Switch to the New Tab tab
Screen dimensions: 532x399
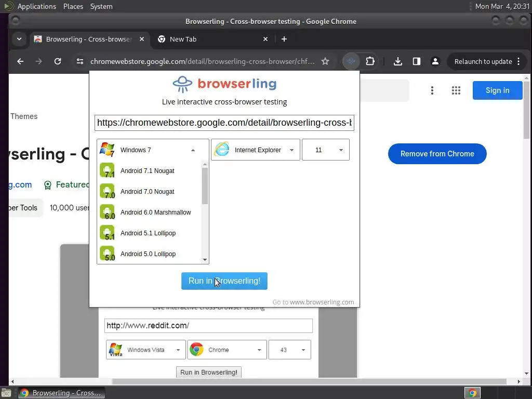tap(212, 39)
